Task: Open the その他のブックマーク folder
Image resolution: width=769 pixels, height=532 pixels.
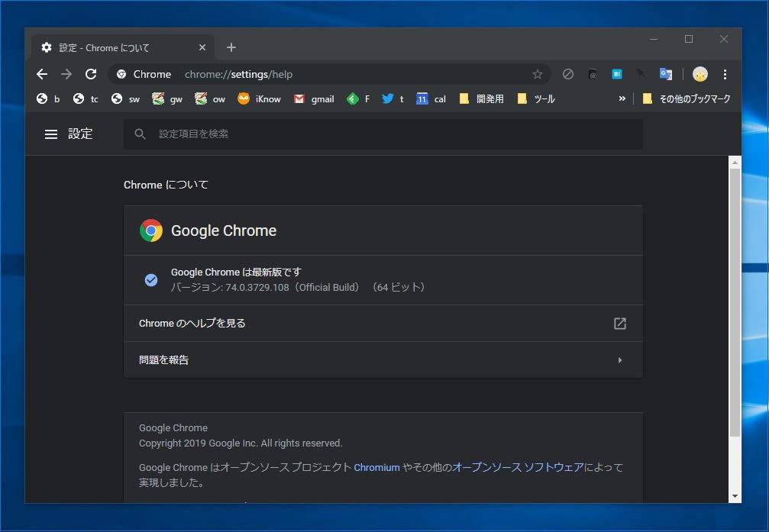Action: click(x=687, y=98)
